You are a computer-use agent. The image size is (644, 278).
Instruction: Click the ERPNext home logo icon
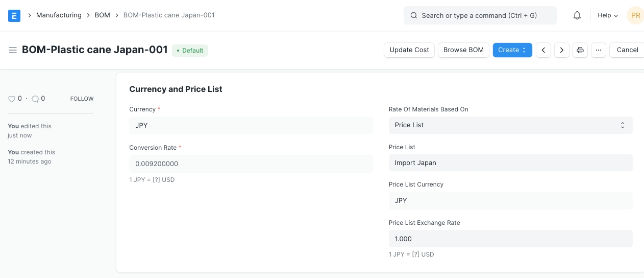pos(14,15)
